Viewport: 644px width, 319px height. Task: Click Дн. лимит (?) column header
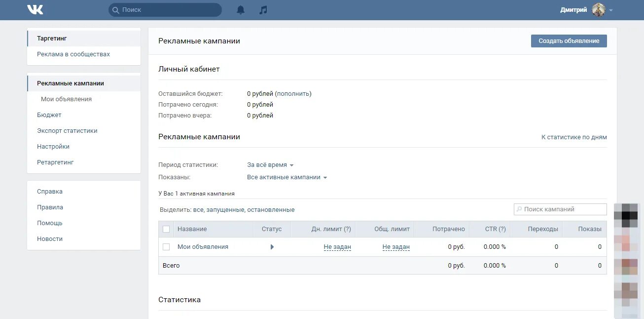[331, 229]
